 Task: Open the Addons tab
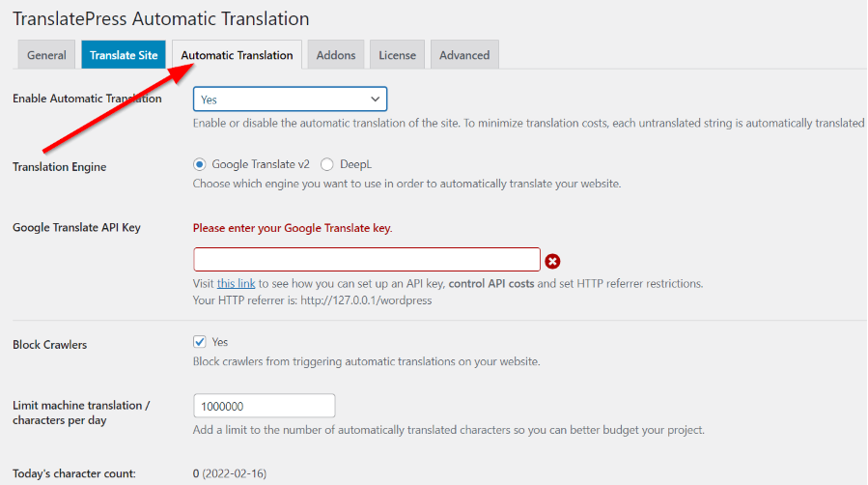pyautogui.click(x=335, y=55)
